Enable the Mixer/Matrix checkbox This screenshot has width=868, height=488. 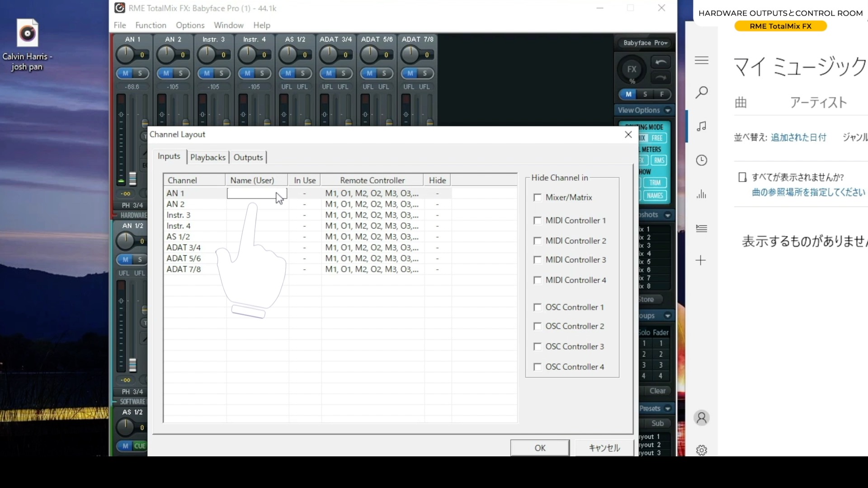(538, 197)
